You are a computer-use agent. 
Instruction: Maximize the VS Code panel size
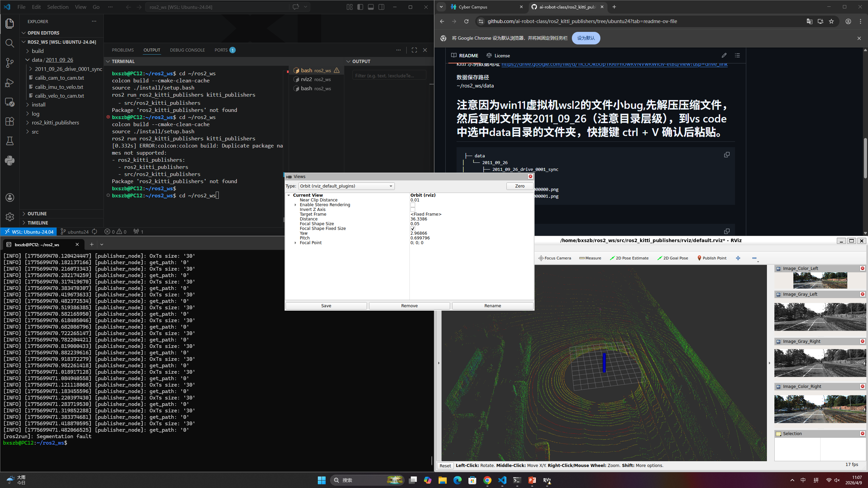414,50
